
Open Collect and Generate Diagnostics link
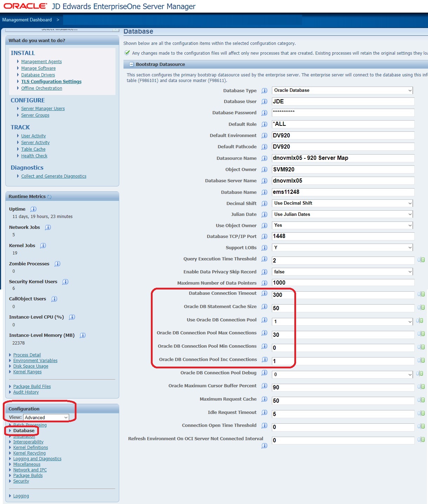pos(54,176)
